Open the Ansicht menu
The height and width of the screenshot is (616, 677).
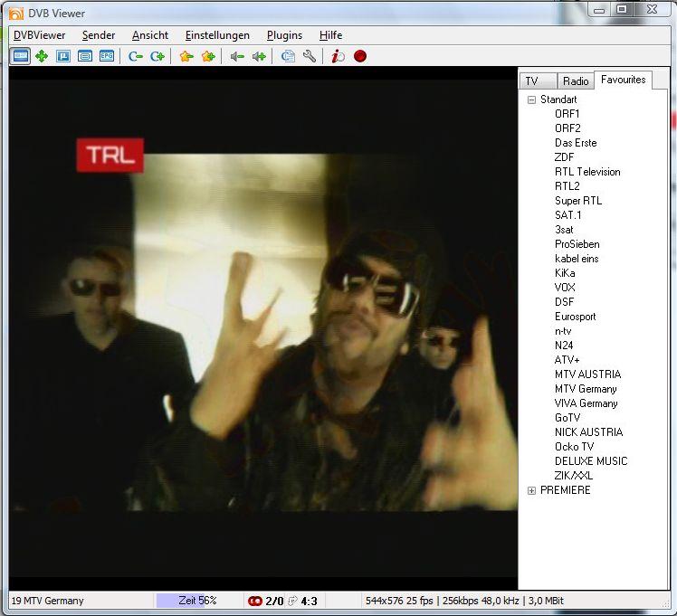[150, 35]
